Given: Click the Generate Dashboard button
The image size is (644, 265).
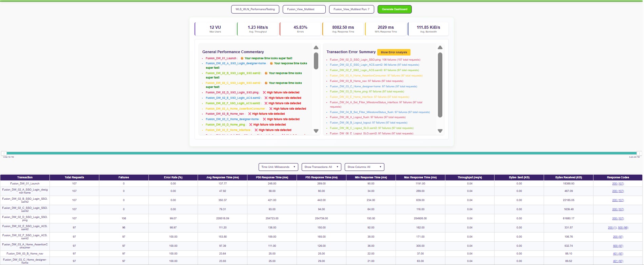Looking at the screenshot, I should click(x=395, y=9).
